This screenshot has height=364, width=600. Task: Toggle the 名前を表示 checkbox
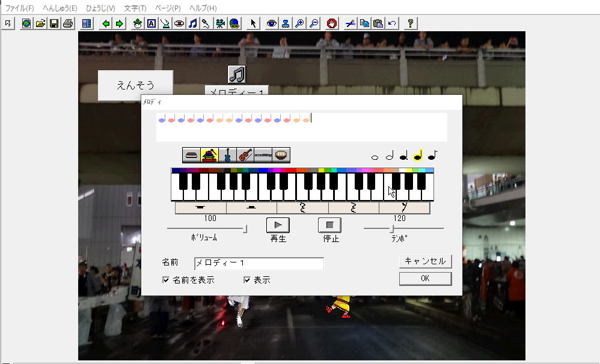click(166, 280)
